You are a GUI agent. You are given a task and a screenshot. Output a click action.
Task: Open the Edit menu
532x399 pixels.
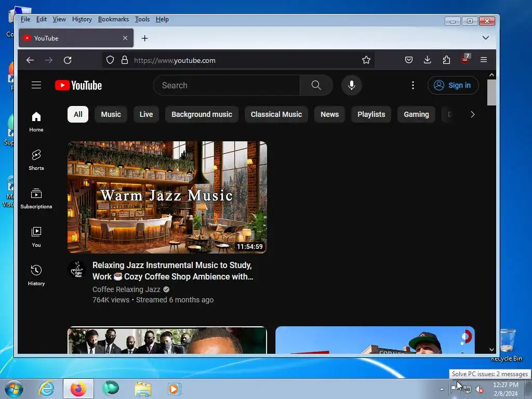(42, 19)
